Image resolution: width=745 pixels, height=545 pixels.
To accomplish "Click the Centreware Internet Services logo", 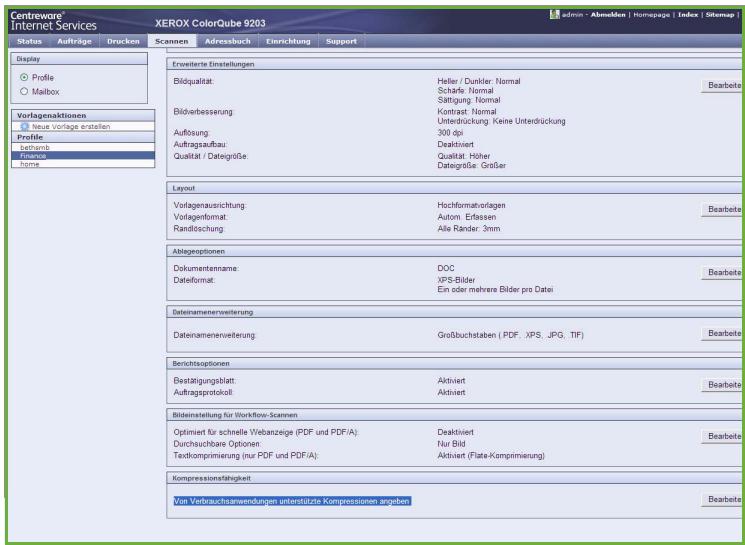I will pos(53,21).
